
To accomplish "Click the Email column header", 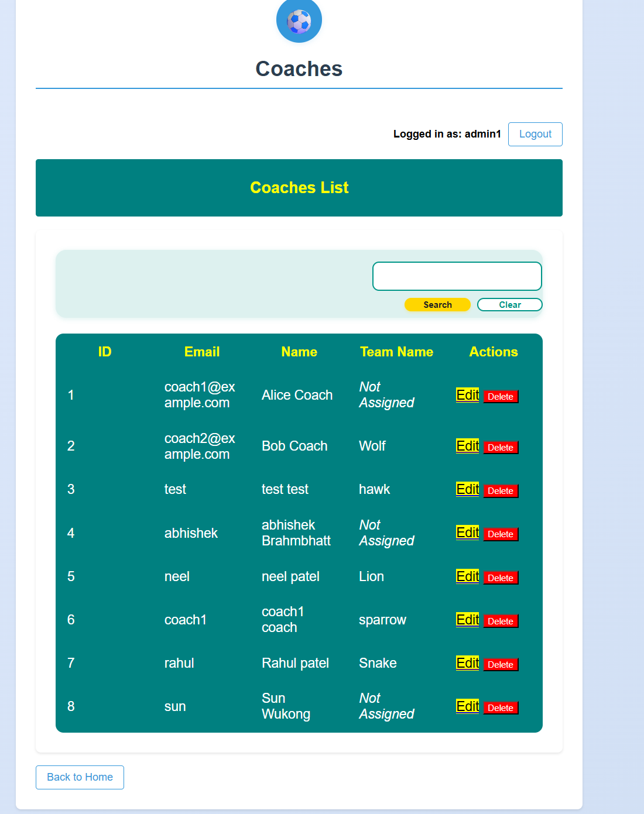I will pos(202,352).
